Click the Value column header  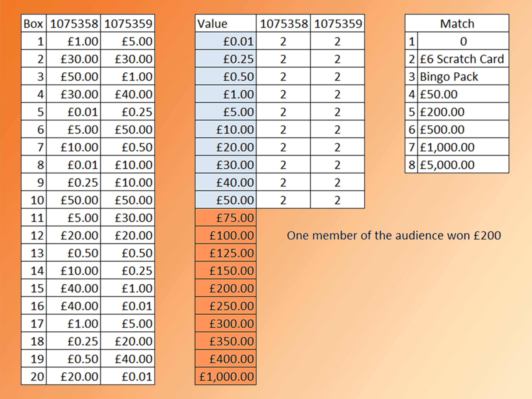(225, 24)
